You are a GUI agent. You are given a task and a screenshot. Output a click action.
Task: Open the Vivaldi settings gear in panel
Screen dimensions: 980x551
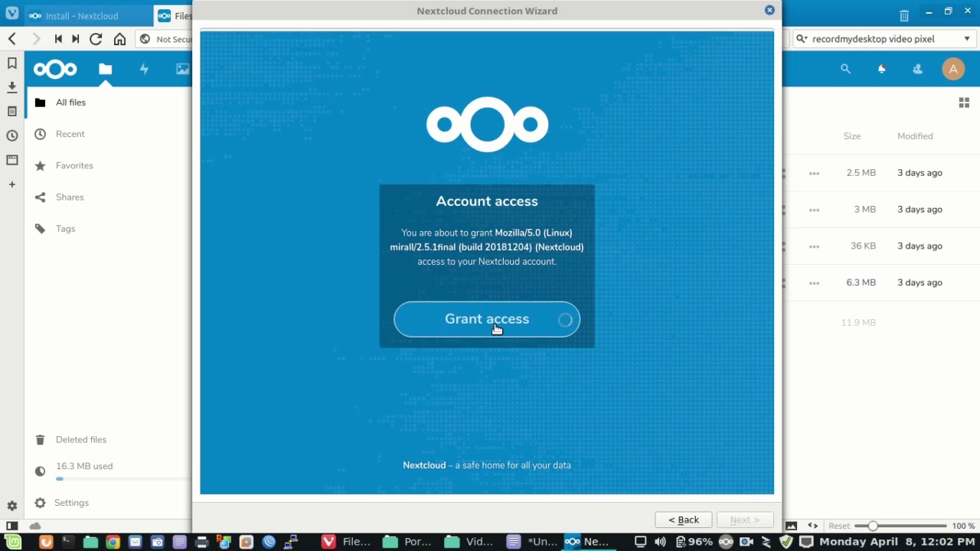(12, 506)
